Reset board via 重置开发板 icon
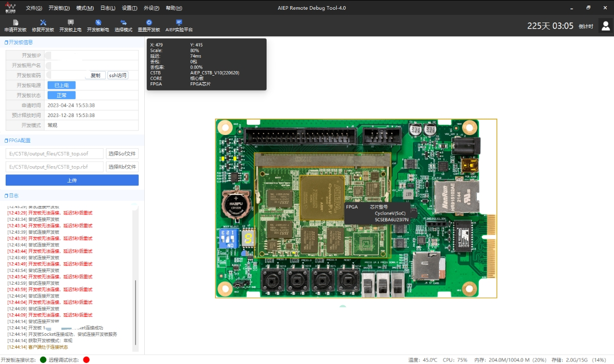Image resolution: width=614 pixels, height=364 pixels. [x=149, y=22]
